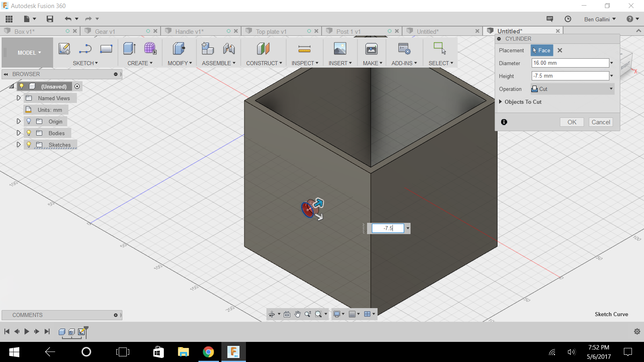Open the comments notification icon
Screen dimensions: 644x362
(550, 19)
